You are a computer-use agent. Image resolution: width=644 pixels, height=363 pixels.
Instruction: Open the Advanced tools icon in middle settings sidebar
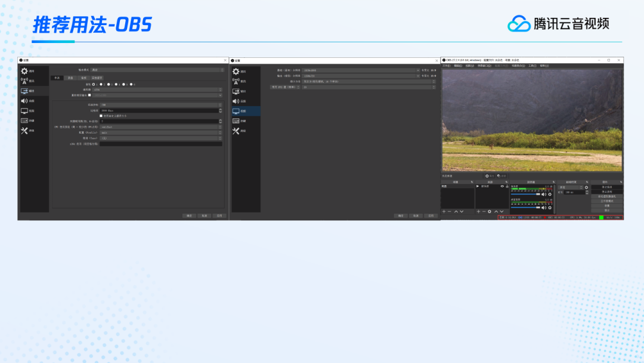236,131
